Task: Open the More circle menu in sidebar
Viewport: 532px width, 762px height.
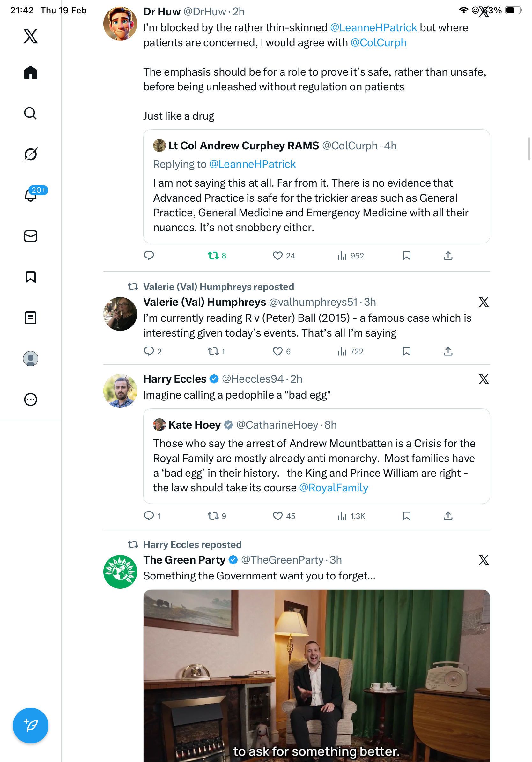Action: pyautogui.click(x=31, y=399)
